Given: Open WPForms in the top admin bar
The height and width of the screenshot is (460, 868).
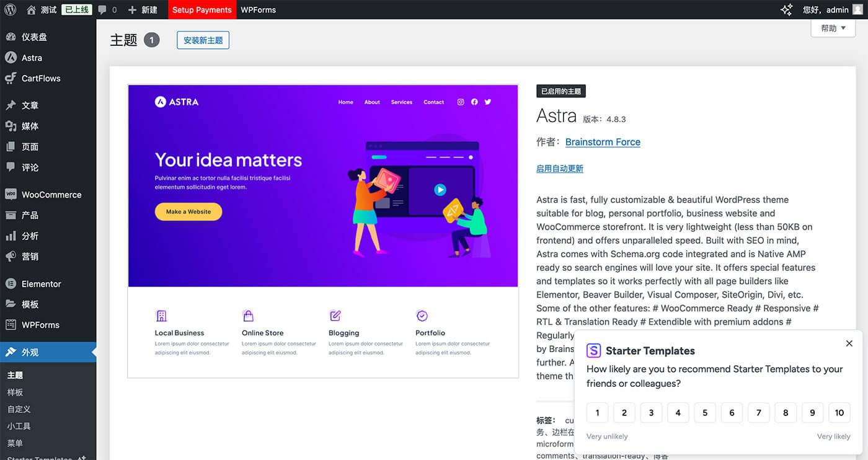Looking at the screenshot, I should click(259, 10).
